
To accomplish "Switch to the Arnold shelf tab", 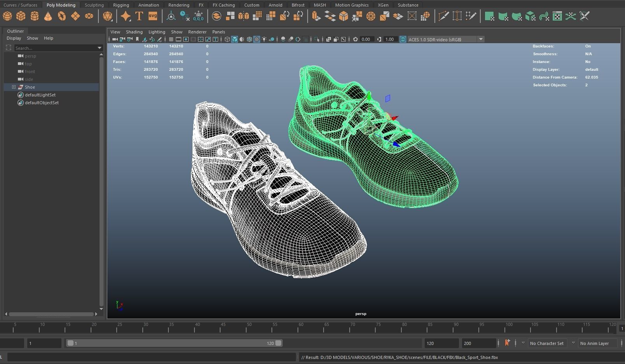I will click(x=275, y=5).
